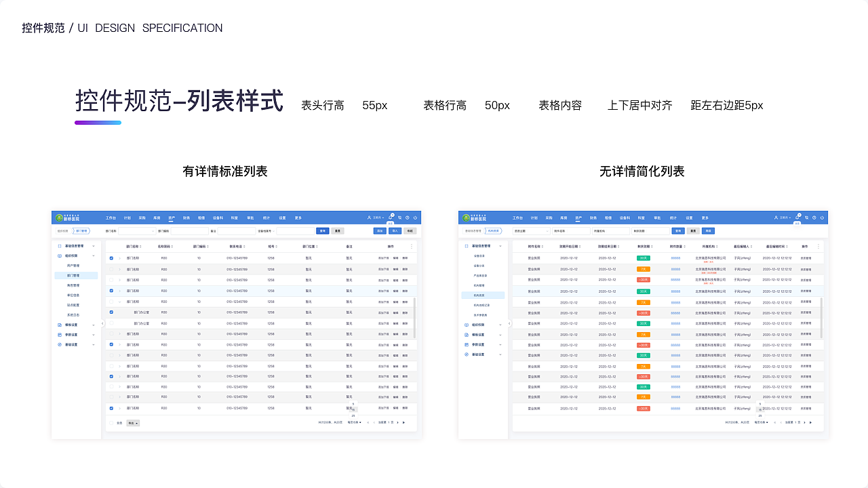Click the 收起 button

click(410, 231)
